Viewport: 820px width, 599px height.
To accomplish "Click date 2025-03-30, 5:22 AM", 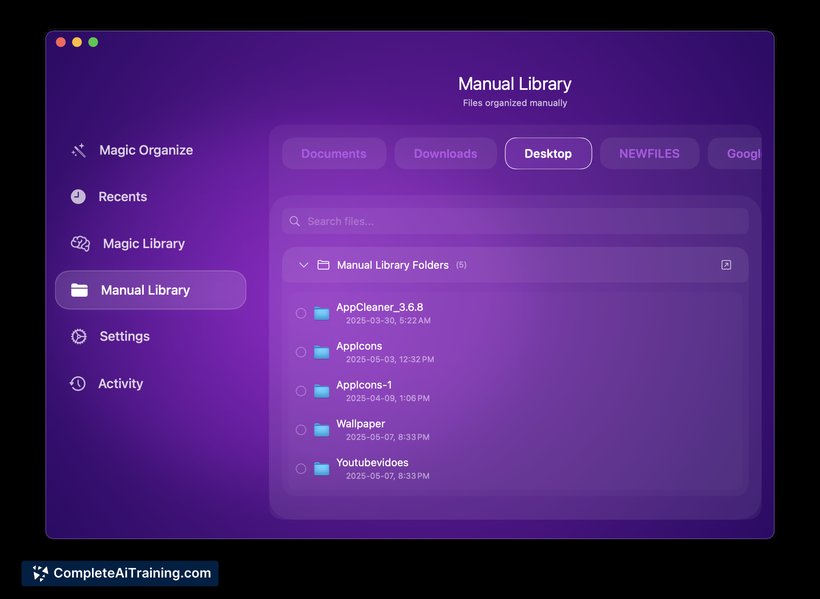I will (x=389, y=321).
